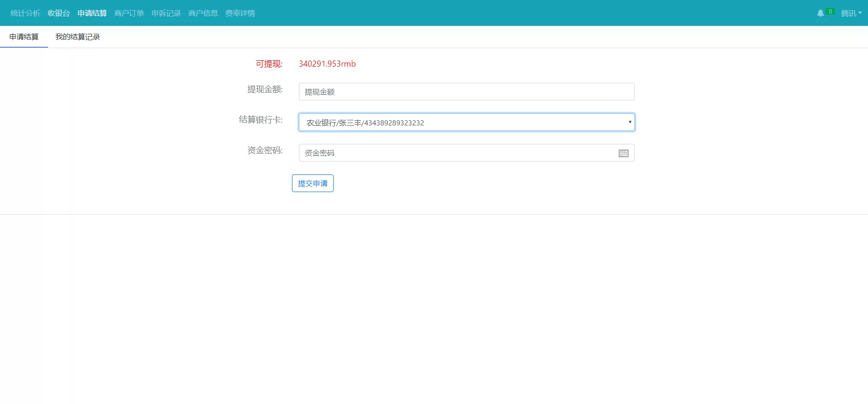Click the red 可提现 label
Image resolution: width=868 pixels, height=404 pixels.
pos(269,64)
